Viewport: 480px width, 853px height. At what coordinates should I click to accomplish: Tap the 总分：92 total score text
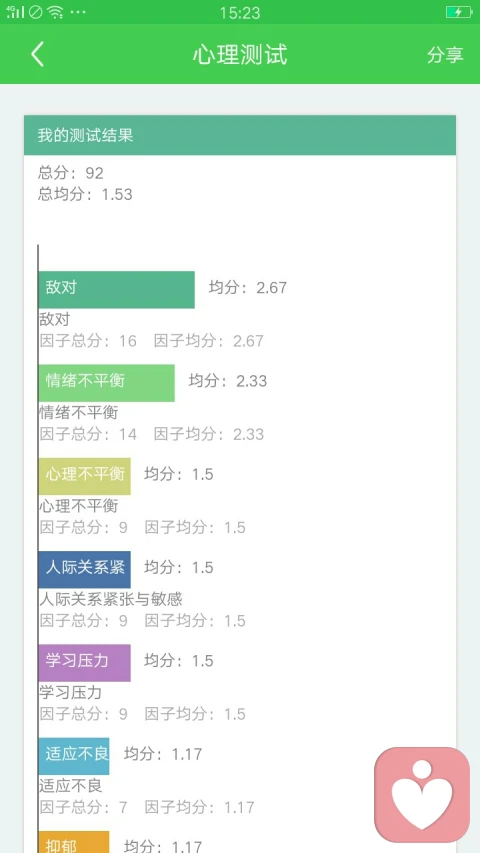click(71, 173)
